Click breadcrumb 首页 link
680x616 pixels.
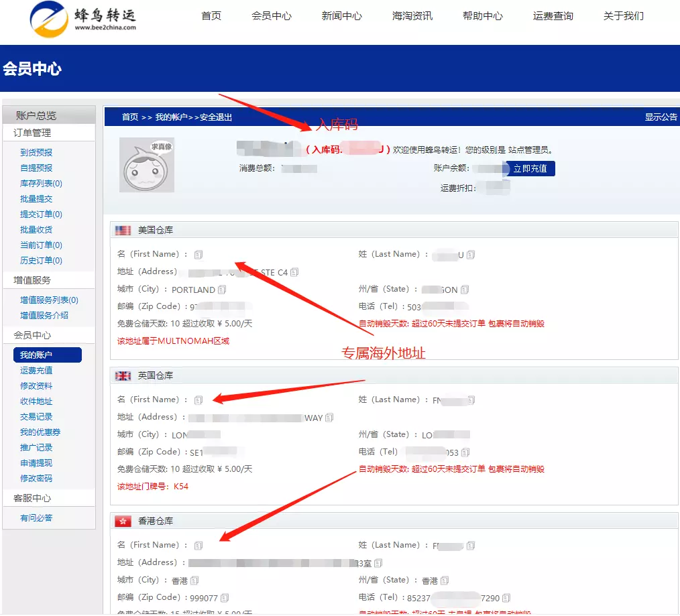click(x=129, y=117)
